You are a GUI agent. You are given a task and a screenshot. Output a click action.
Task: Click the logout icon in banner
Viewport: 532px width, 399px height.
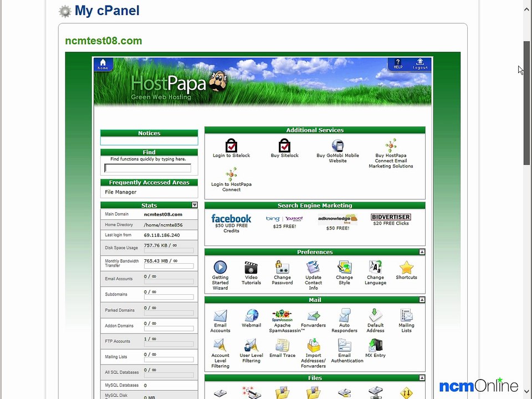[x=420, y=64]
